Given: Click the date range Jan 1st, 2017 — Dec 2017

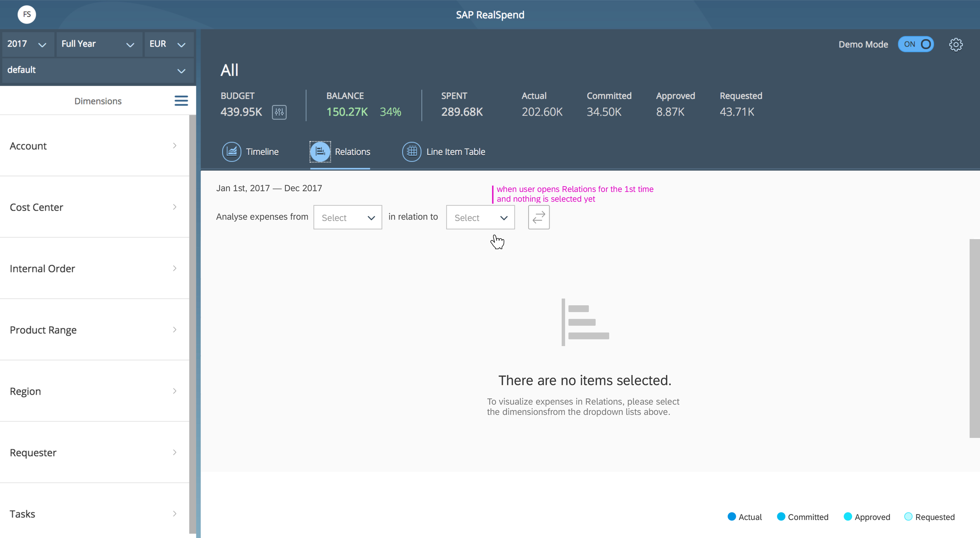Looking at the screenshot, I should pos(269,188).
